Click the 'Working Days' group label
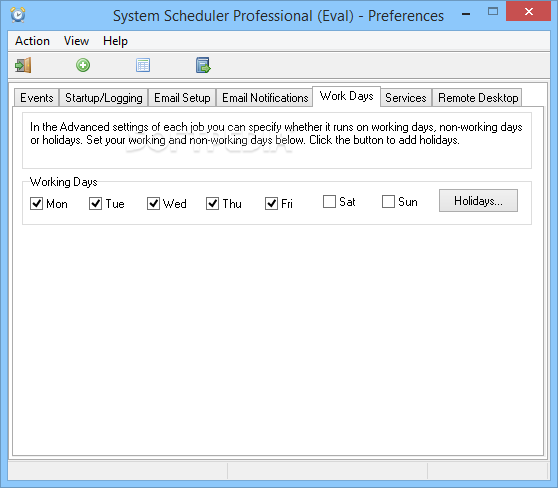 click(64, 182)
